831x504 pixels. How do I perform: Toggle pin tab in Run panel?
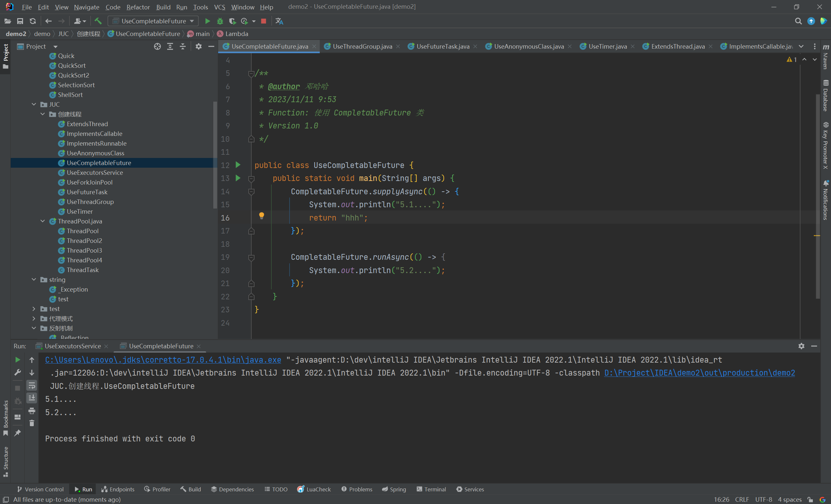(18, 433)
